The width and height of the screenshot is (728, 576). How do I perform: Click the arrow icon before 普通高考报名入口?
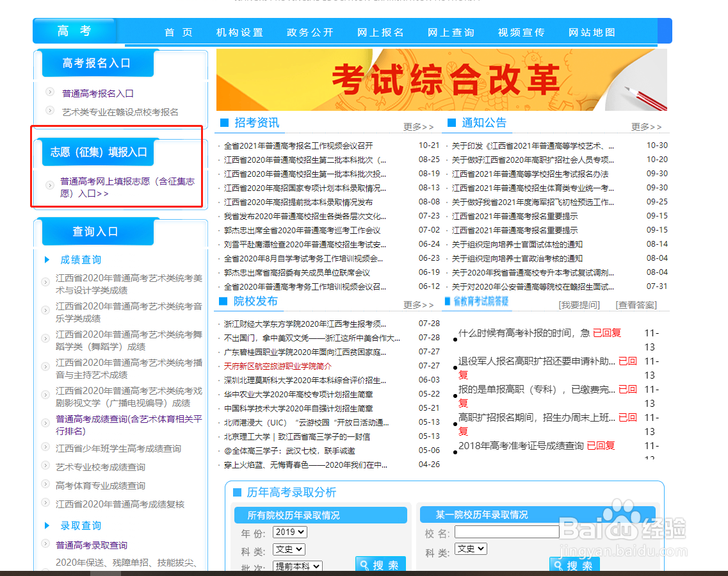click(x=49, y=92)
